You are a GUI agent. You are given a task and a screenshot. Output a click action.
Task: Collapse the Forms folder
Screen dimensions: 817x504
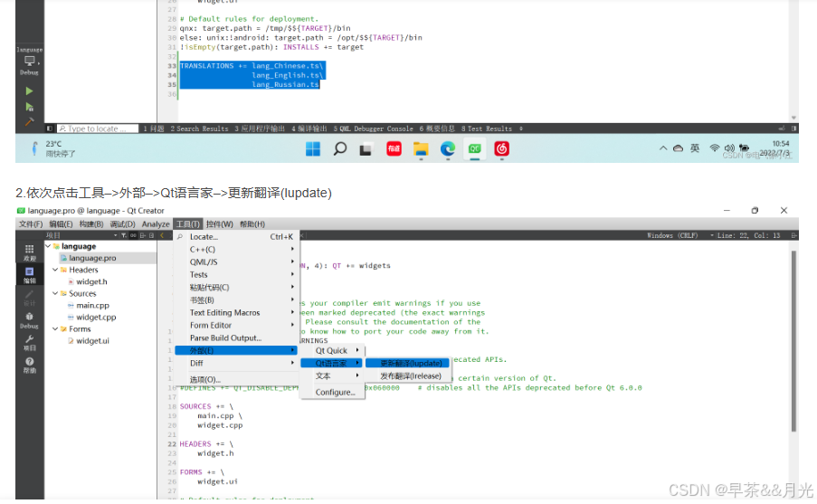(55, 328)
